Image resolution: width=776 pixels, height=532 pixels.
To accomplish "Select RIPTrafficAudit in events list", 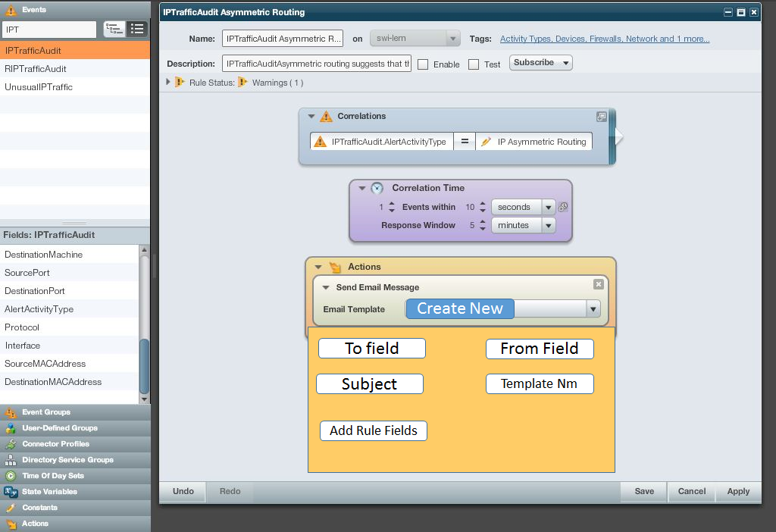I will (75, 69).
